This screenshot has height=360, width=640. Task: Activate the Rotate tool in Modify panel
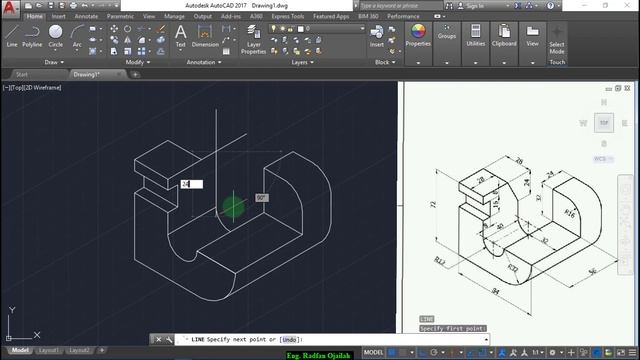click(128, 29)
